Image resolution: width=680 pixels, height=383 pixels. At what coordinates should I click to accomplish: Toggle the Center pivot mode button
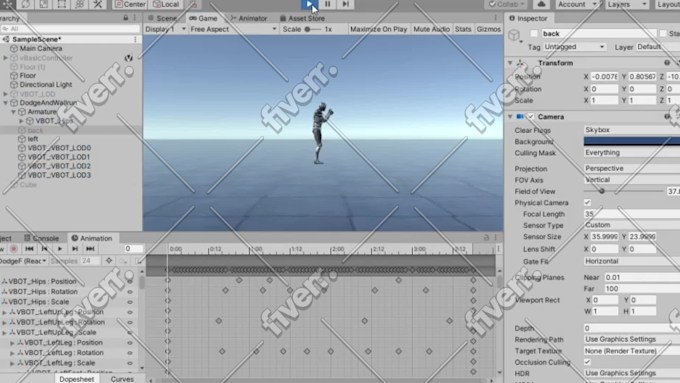click(130, 4)
